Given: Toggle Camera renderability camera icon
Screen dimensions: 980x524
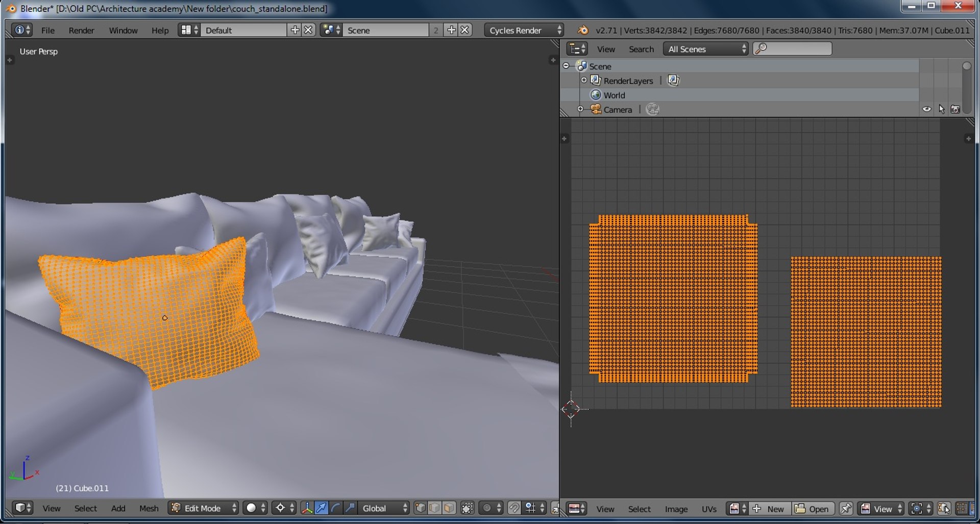Looking at the screenshot, I should click(x=955, y=109).
